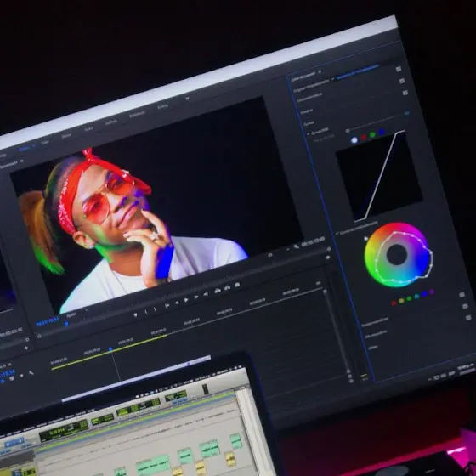This screenshot has height=476, width=476.
Task: Step forward one frame in Program monitor
Action: (196, 297)
